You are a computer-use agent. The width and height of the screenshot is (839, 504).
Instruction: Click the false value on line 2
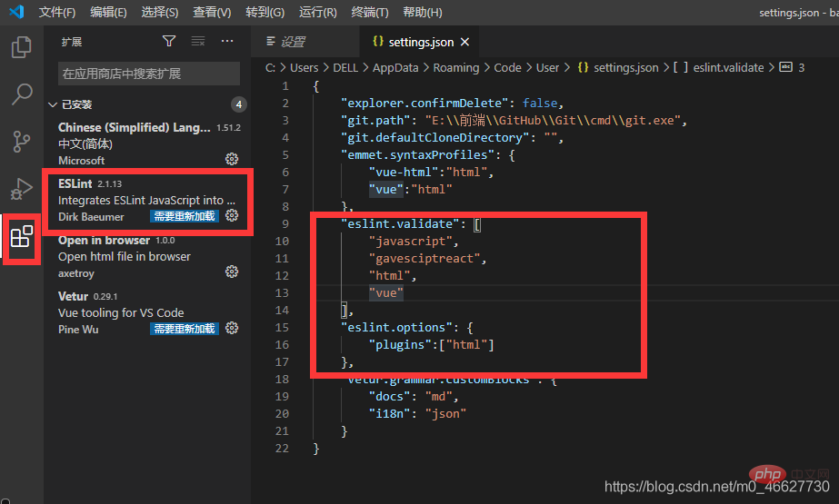[539, 103]
